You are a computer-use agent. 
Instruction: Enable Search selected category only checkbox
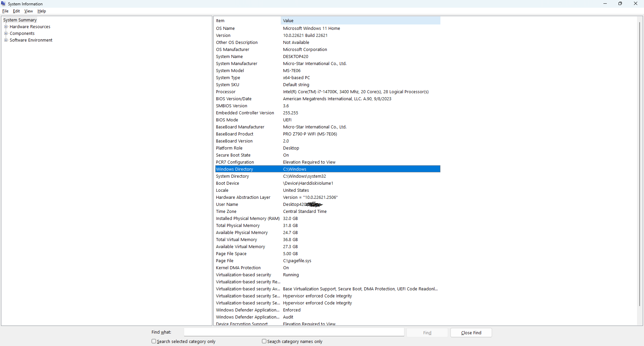154,341
